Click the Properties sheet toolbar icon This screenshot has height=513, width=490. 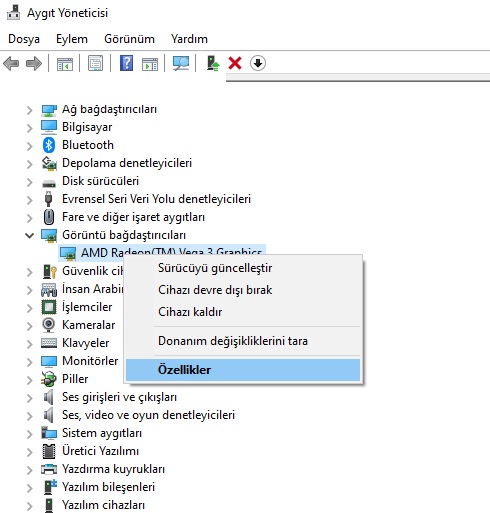pos(95,63)
